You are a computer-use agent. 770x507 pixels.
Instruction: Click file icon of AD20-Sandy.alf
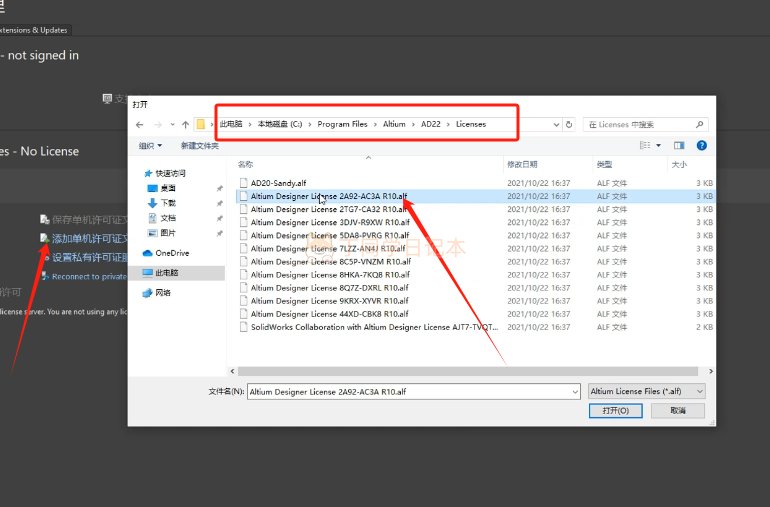(244, 183)
